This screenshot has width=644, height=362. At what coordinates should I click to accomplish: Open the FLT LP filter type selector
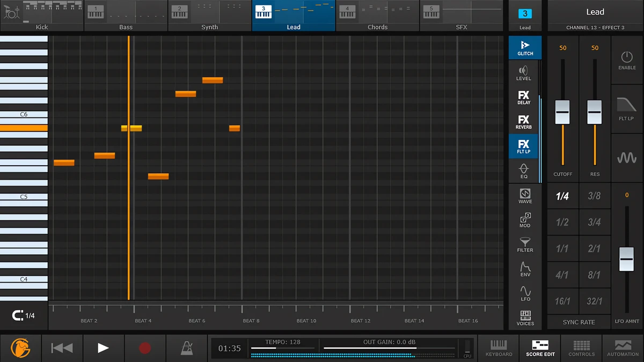coord(627,109)
